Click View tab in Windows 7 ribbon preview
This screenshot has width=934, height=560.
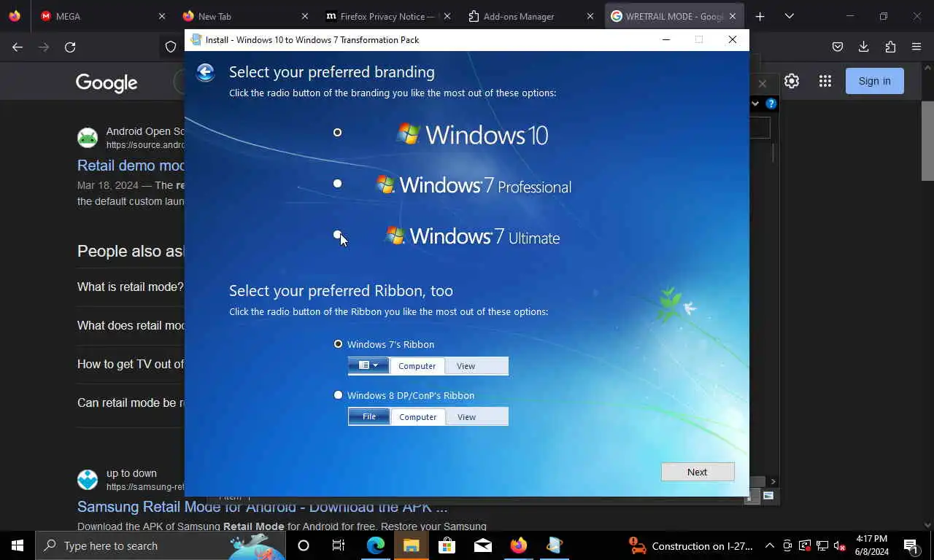(466, 366)
